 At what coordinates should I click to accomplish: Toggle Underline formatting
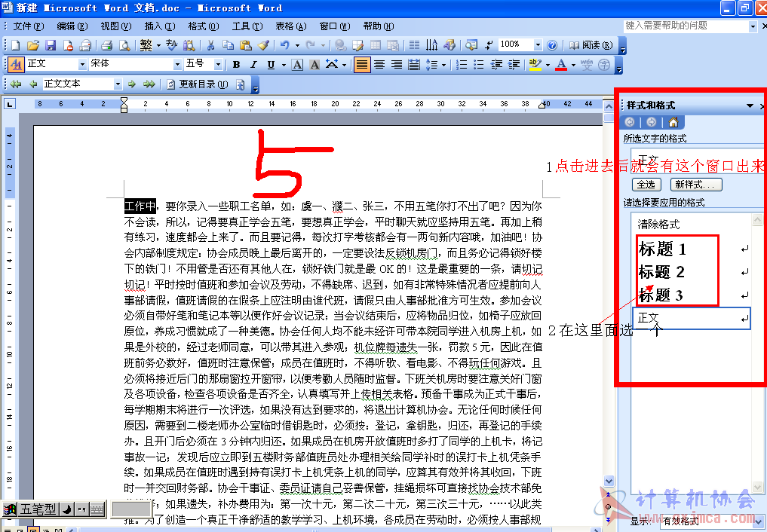point(271,65)
